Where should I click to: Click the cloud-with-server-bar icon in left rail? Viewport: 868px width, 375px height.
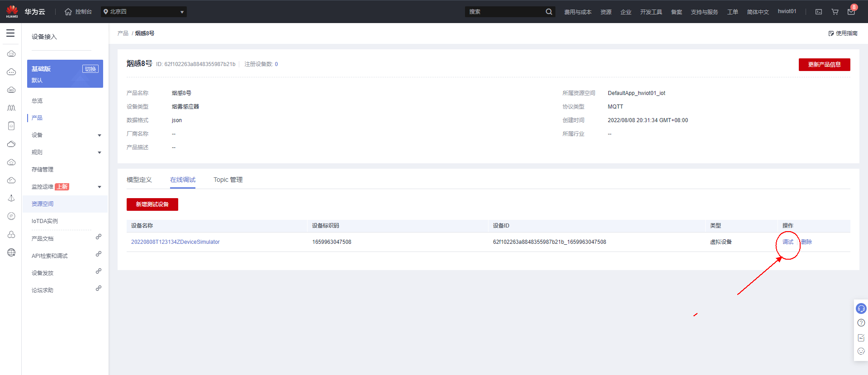coord(11,54)
